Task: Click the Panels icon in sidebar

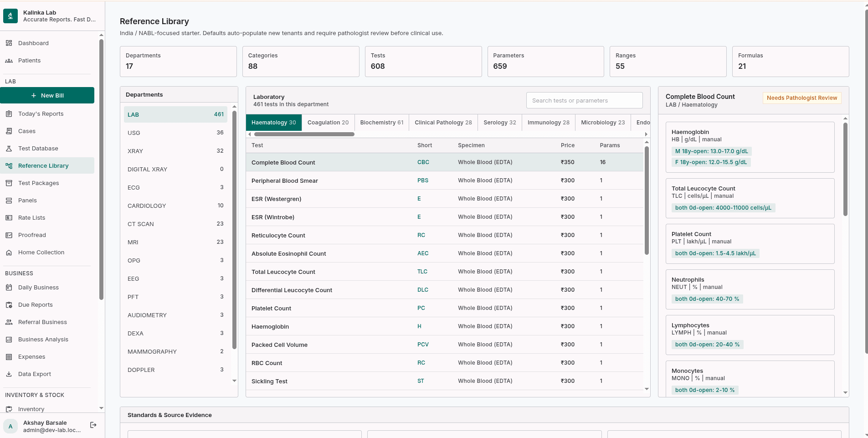Action: click(x=9, y=200)
